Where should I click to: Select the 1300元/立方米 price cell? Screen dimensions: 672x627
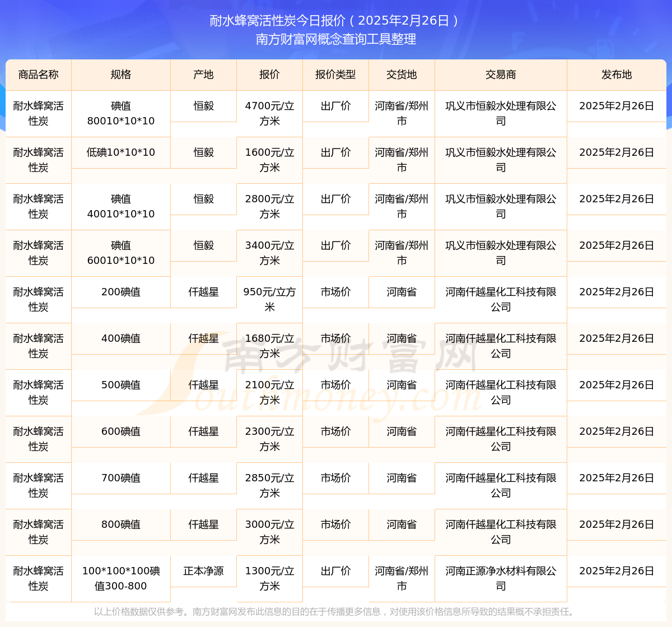coord(269,578)
